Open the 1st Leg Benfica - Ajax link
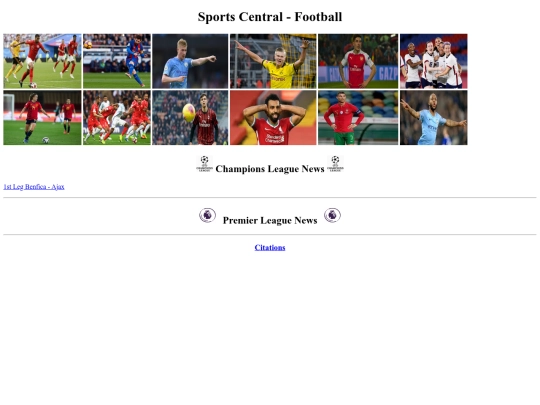The image size is (540, 405). [x=34, y=187]
